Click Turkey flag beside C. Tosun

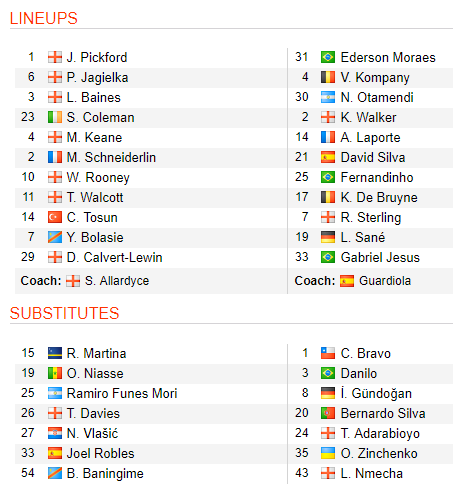click(55, 217)
